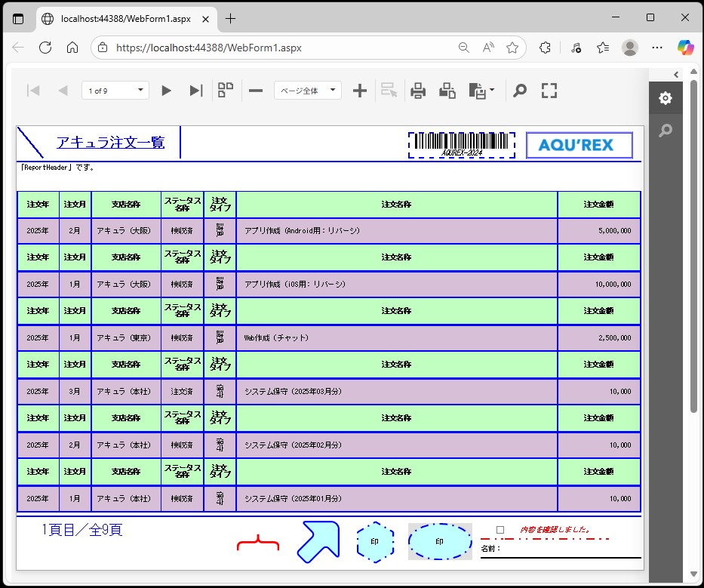The width and height of the screenshot is (704, 588).
Task: Zoom out with the minus icon
Action: [256, 91]
